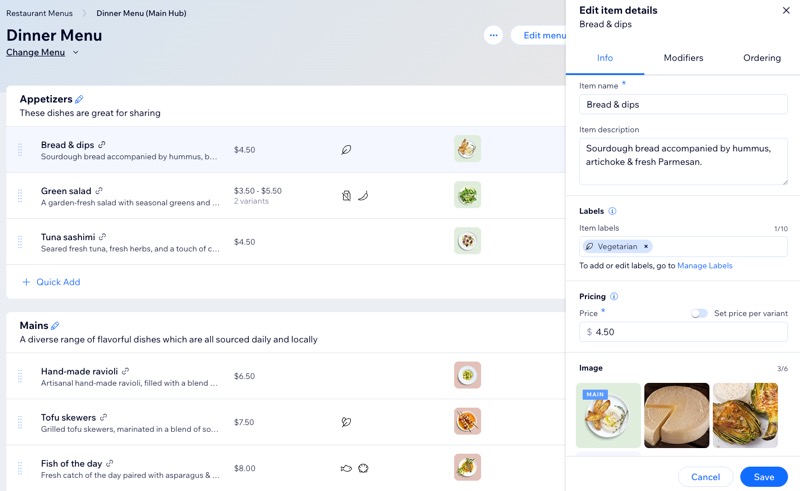800x491 pixels.
Task: Click the Save button
Action: point(763,477)
